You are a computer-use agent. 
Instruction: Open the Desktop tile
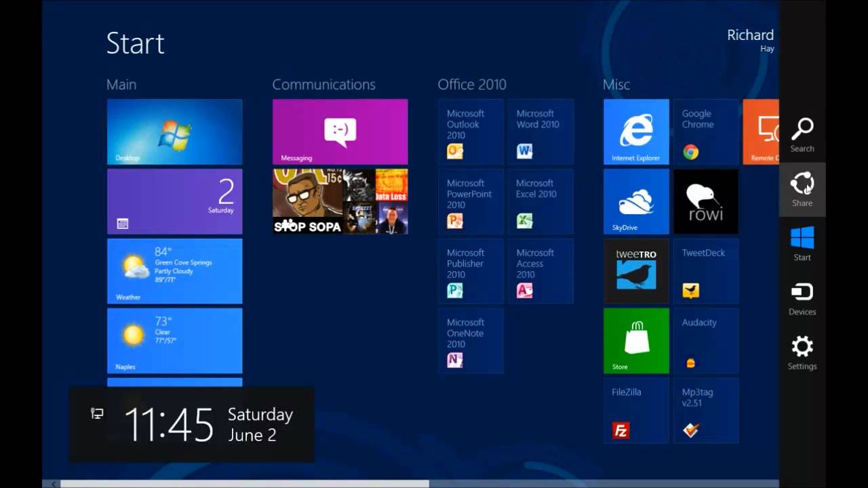[174, 131]
